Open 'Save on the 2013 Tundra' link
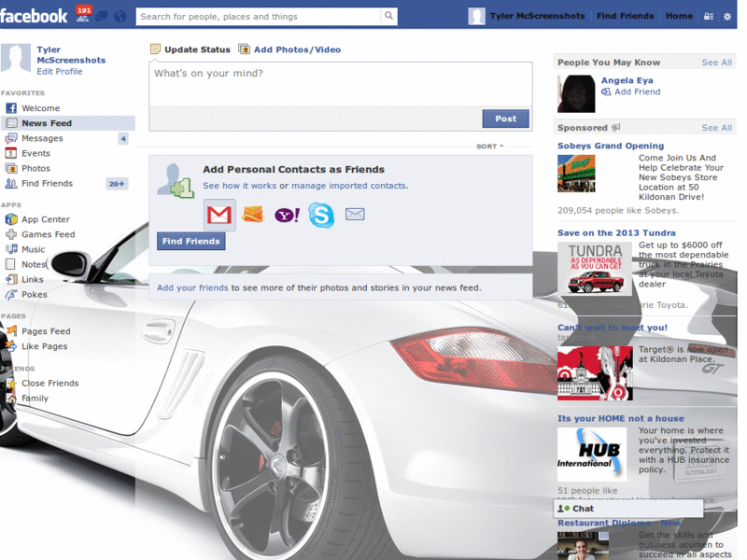 pos(616,232)
